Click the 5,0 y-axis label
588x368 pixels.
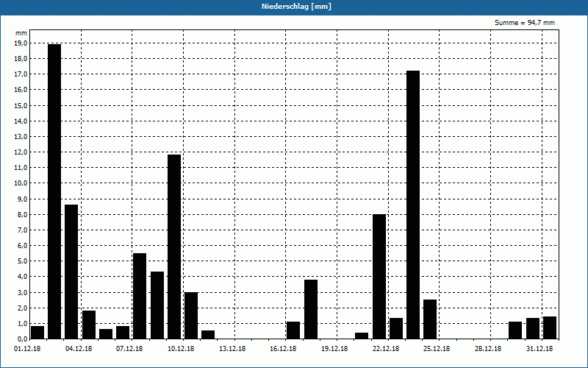pyautogui.click(x=22, y=261)
